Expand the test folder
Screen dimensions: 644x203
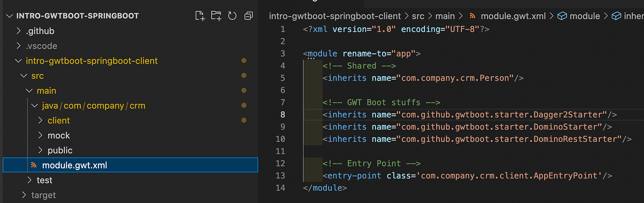click(30, 180)
